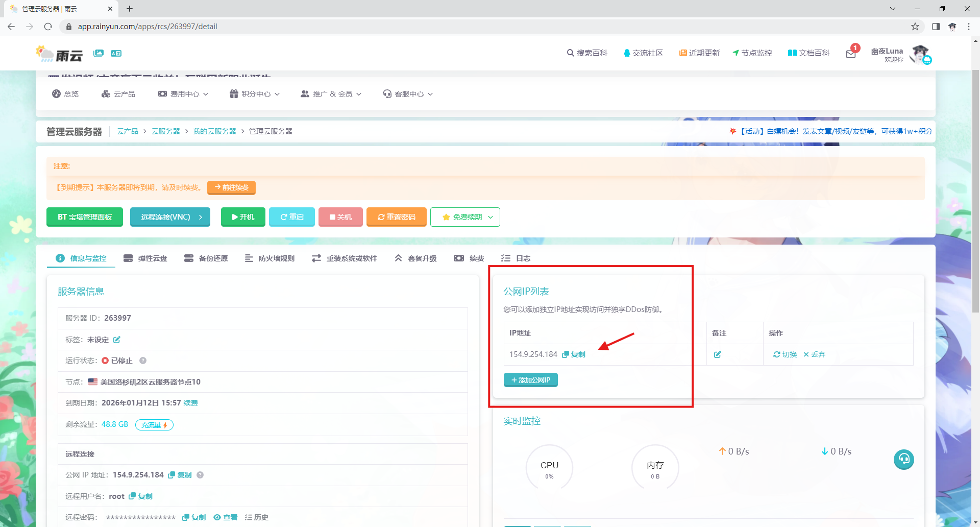Switch the public IP address
The image size is (980, 527).
point(785,354)
